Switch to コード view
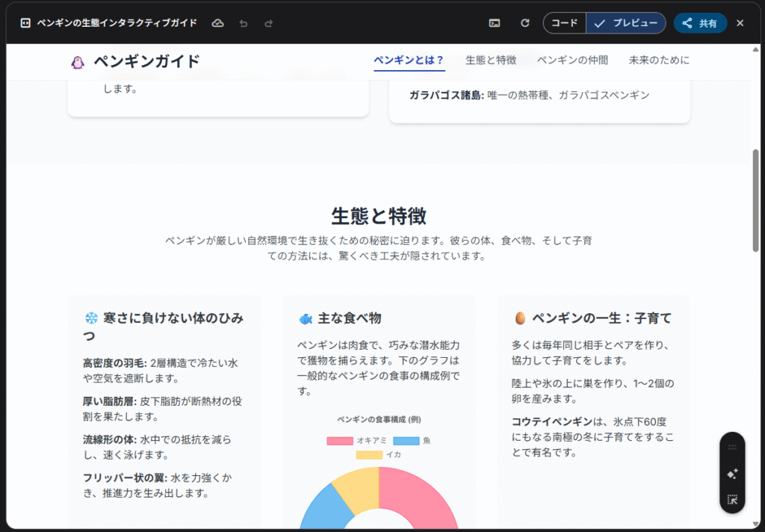 pyautogui.click(x=565, y=23)
